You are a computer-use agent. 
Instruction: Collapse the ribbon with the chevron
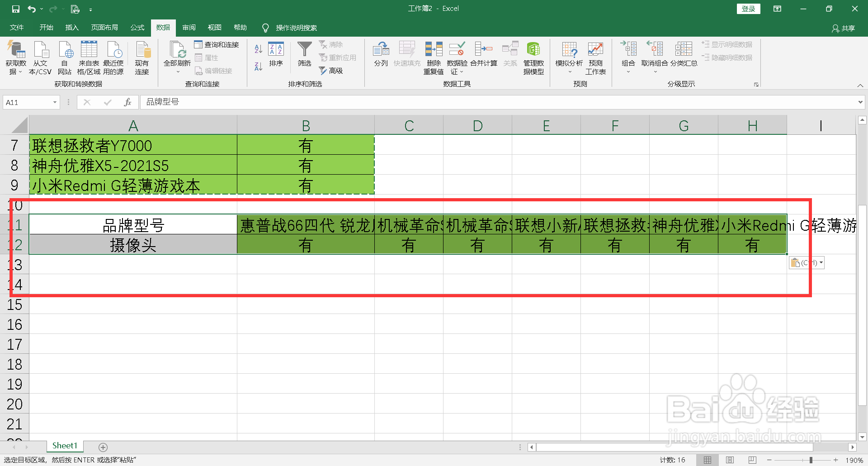[860, 85]
